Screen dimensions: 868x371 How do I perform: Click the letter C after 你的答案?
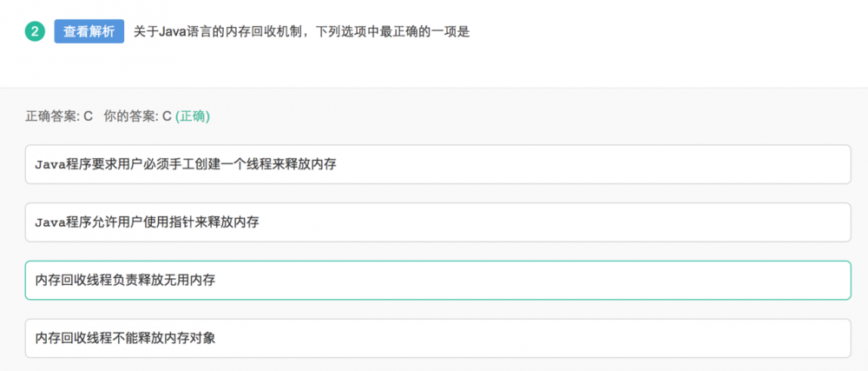[x=167, y=116]
